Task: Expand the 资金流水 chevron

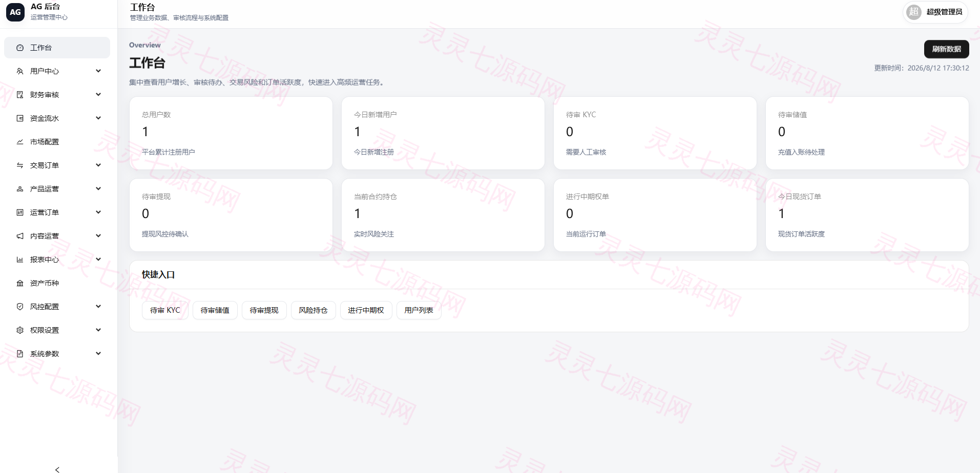Action: click(x=98, y=118)
